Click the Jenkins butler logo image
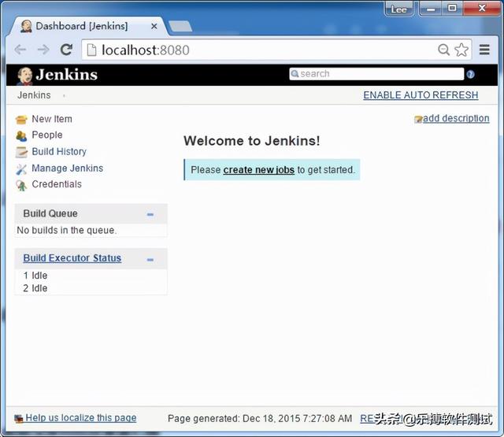The width and height of the screenshot is (504, 437). (x=24, y=76)
